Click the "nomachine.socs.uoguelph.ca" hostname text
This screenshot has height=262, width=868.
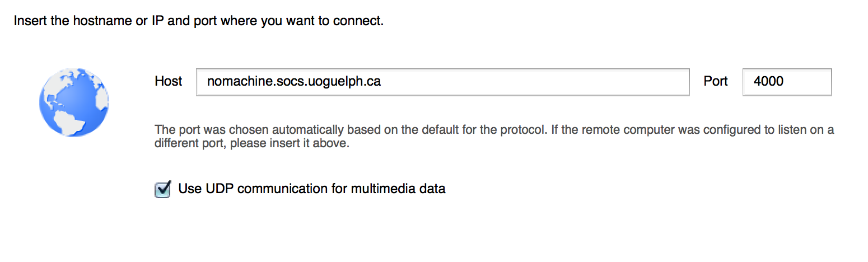[x=293, y=81]
